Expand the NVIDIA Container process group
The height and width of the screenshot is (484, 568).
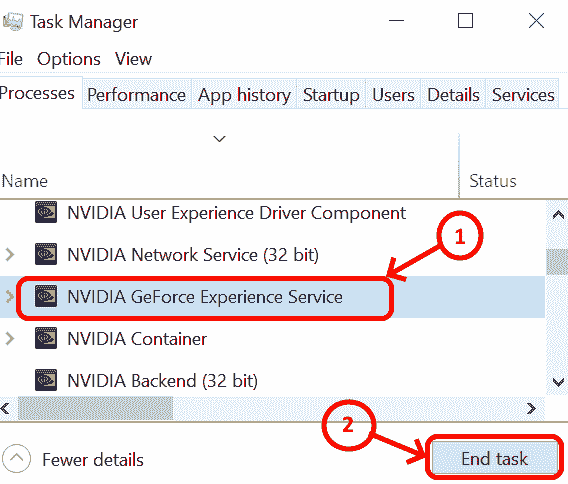10,338
